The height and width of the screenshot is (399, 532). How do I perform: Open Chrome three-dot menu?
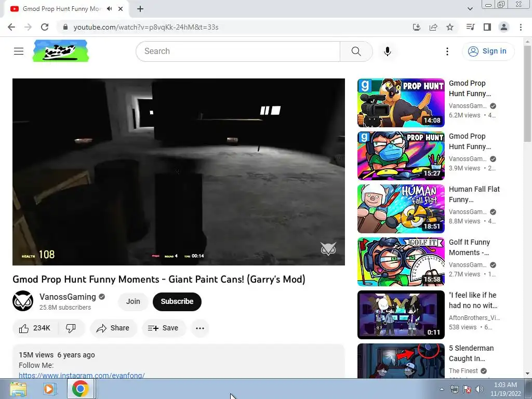click(x=521, y=27)
